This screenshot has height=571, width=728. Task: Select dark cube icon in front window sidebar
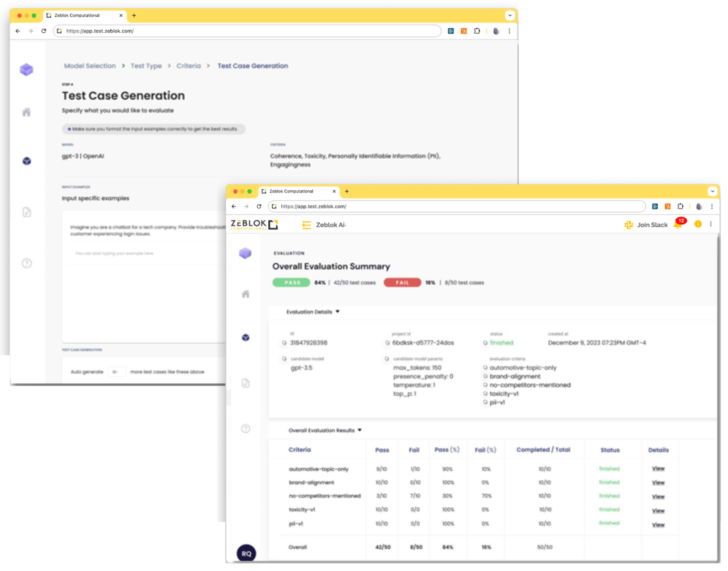click(246, 338)
